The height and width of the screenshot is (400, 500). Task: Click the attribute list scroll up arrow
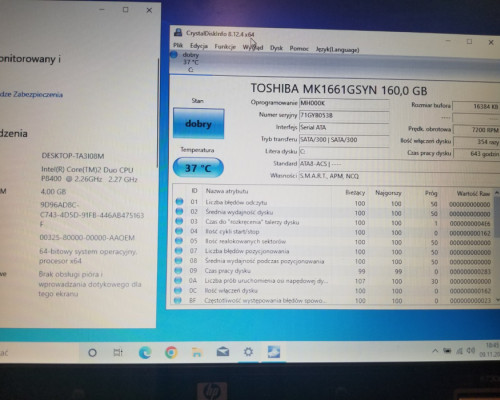pyautogui.click(x=497, y=193)
